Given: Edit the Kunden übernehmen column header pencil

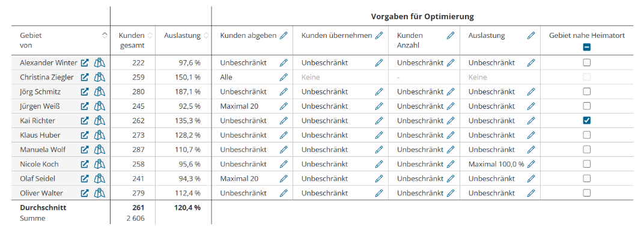Looking at the screenshot, I should coord(378,35).
